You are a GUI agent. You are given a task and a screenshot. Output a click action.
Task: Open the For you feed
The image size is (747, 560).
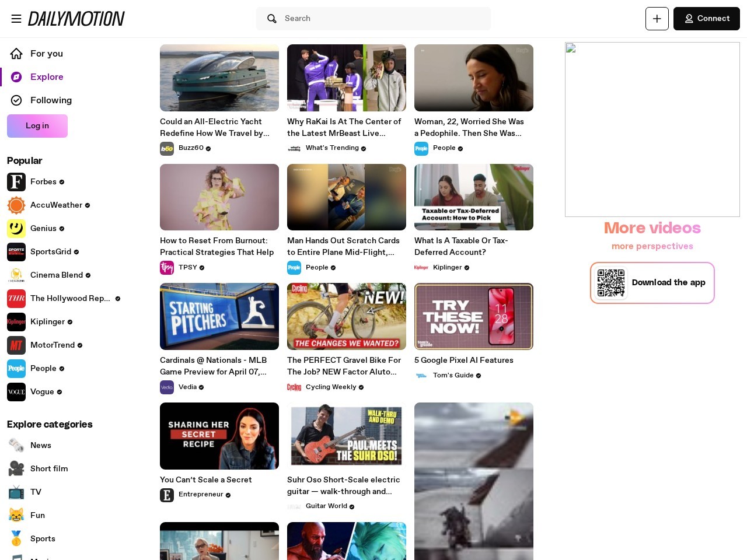point(46,54)
